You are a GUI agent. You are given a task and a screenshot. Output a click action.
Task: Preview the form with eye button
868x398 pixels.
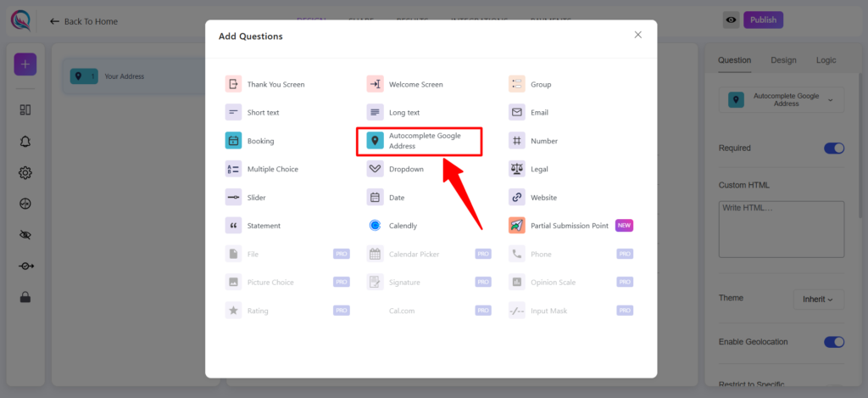coord(732,20)
